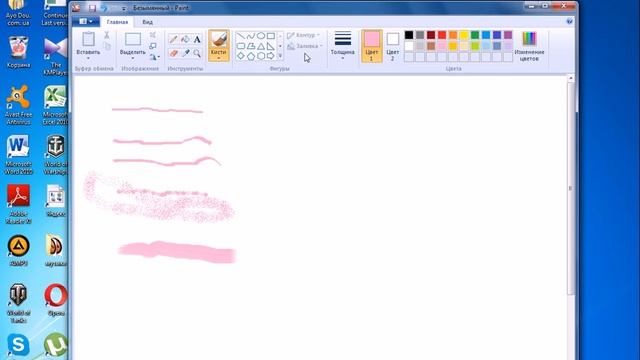Screen dimensions: 640x360
Task: Click the Undo arrow in the title bar
Action: coord(104,8)
